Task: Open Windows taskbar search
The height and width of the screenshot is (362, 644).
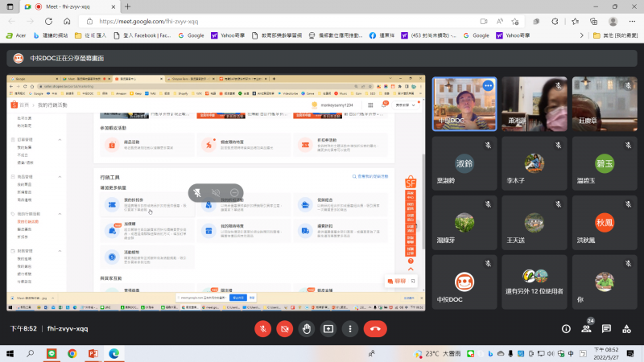Action: point(30,353)
